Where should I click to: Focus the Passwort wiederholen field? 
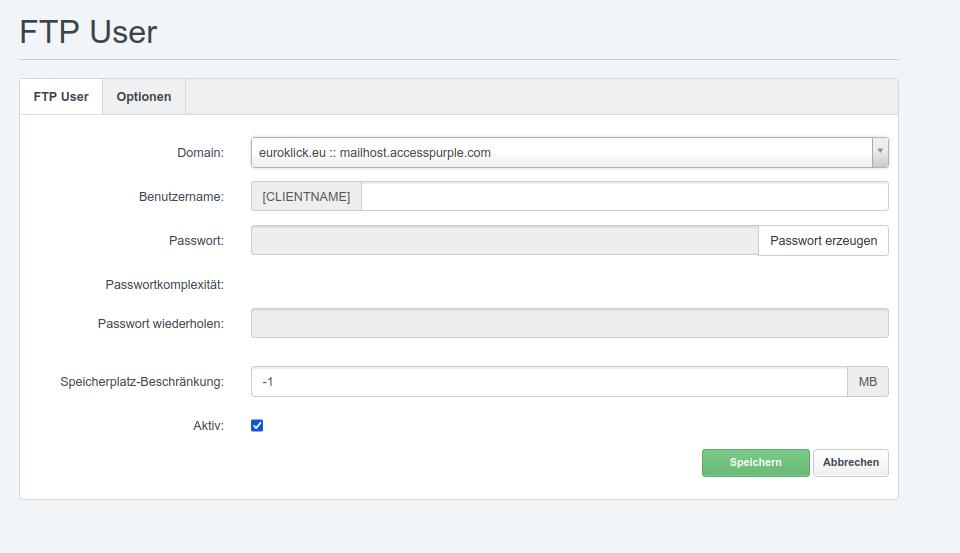[569, 323]
